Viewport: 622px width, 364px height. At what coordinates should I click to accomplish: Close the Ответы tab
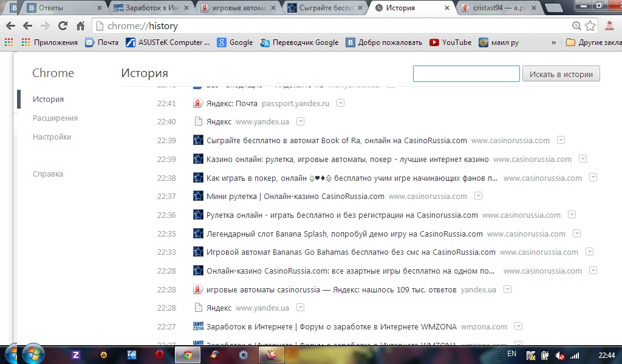pos(100,8)
